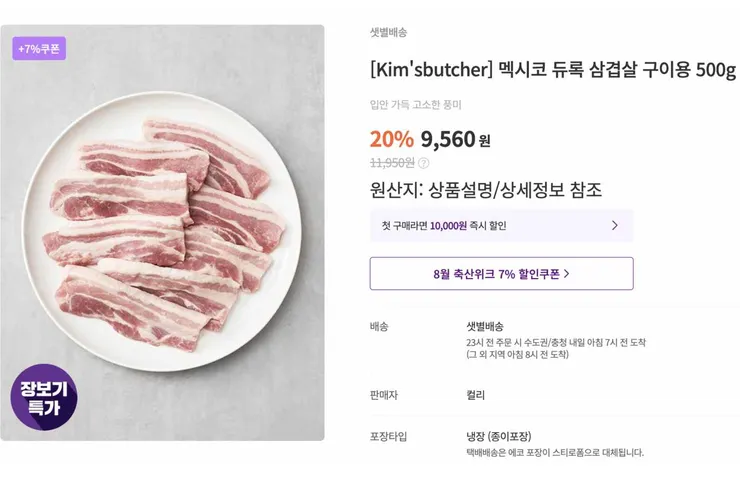This screenshot has height=479, width=740.
Task: Open the 8월 축산위크 7% 할인쿠폰 button
Action: (500, 273)
